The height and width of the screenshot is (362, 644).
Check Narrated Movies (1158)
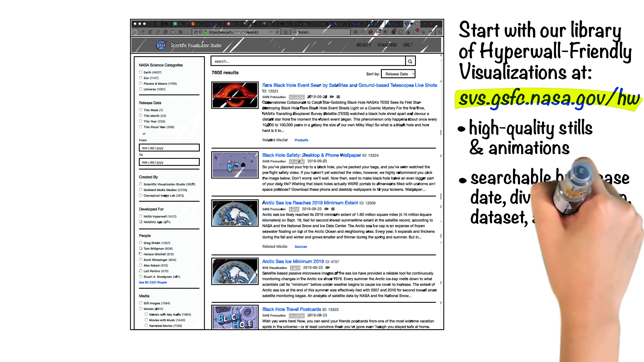pyautogui.click(x=146, y=325)
